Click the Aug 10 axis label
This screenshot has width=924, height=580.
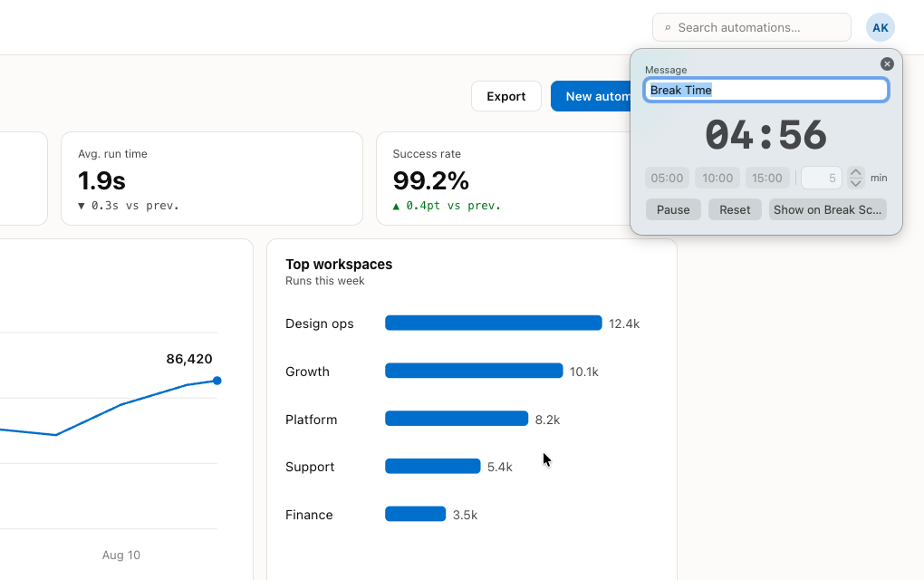pos(121,556)
